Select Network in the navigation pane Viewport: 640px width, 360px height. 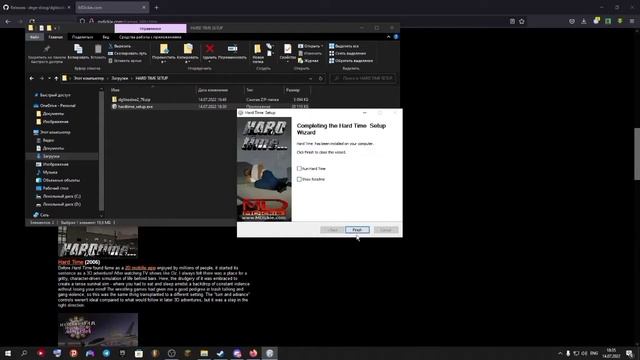pyautogui.click(x=44, y=215)
